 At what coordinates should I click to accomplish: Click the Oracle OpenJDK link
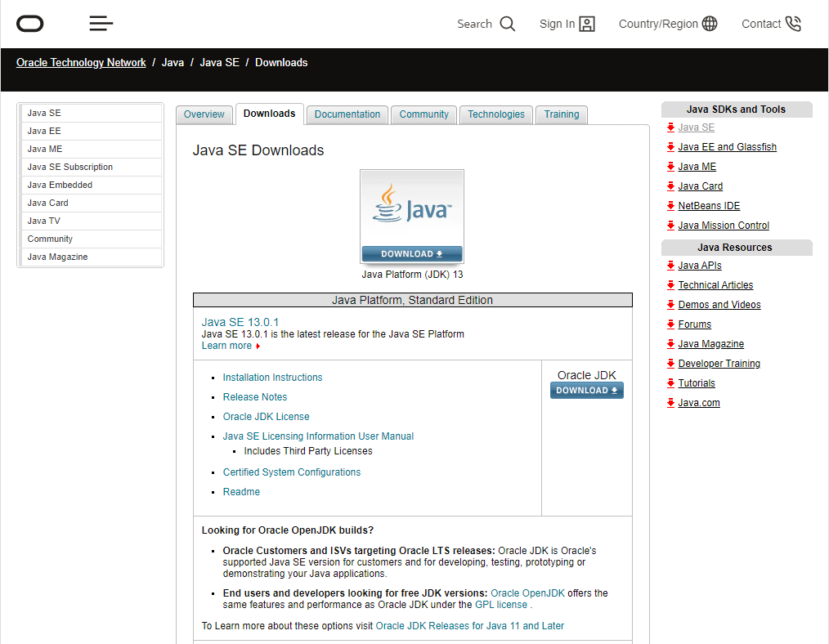[x=527, y=593]
